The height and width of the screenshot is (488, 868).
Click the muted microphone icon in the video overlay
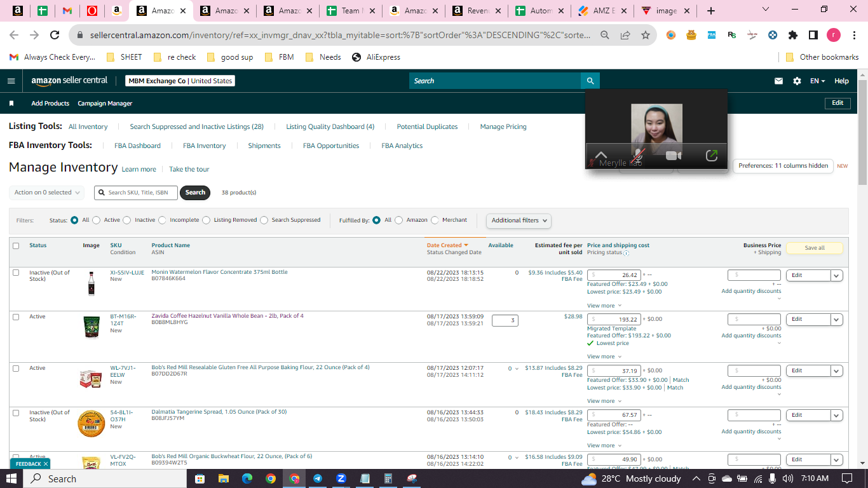pos(639,156)
